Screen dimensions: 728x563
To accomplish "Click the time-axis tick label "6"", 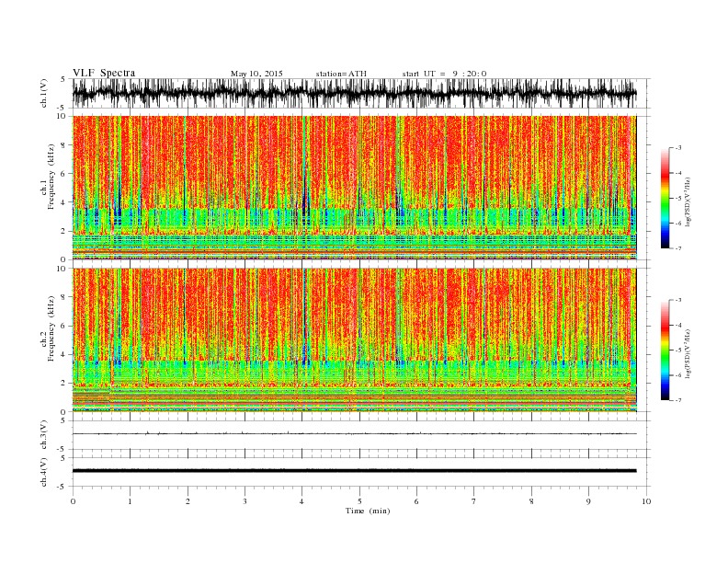I will 416,501.
